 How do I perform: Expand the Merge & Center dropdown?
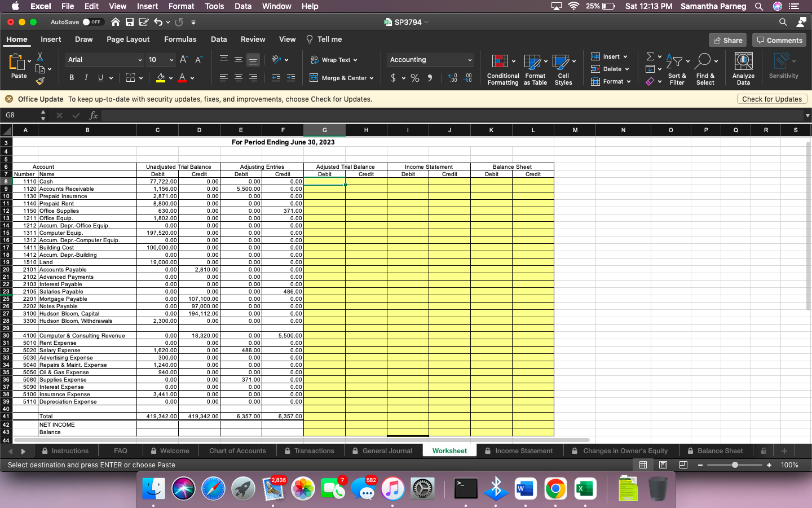pos(372,78)
